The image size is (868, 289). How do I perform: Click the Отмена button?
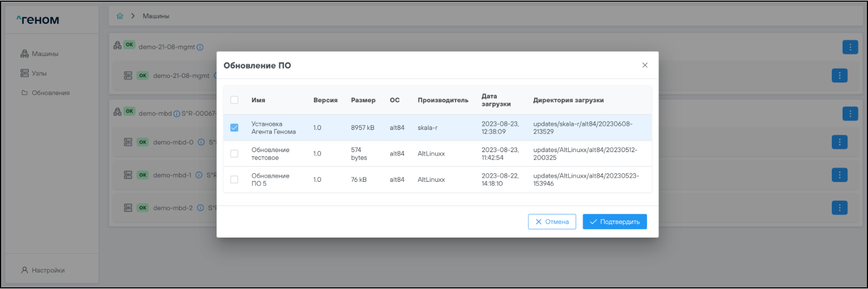(551, 222)
